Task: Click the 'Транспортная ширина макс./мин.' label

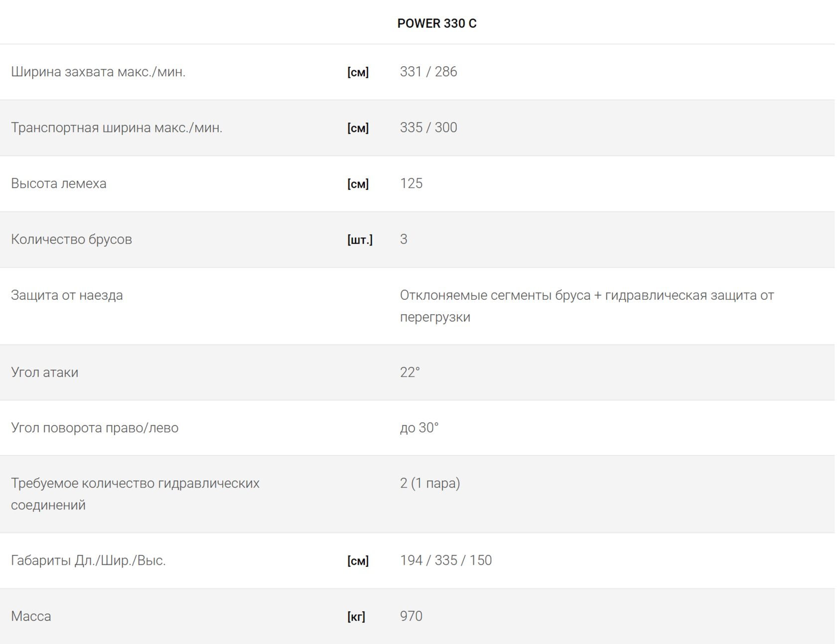Action: tap(117, 128)
